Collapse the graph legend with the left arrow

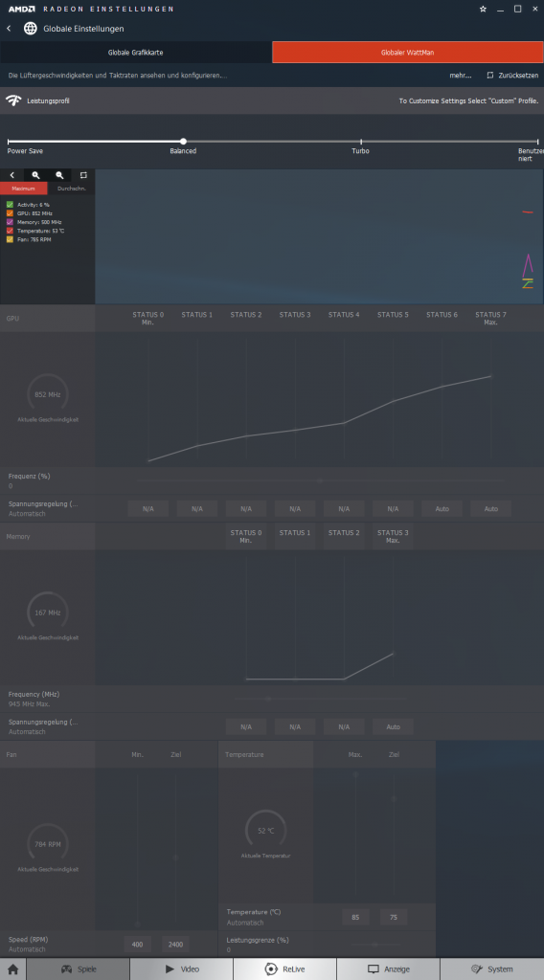point(11,176)
